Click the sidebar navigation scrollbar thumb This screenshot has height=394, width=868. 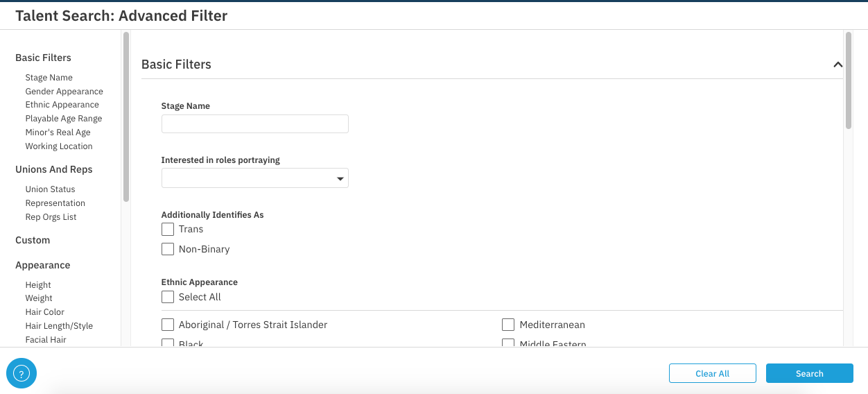(x=126, y=117)
